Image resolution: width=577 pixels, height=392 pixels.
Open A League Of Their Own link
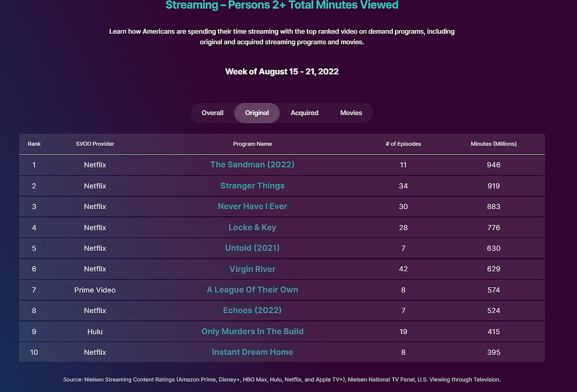pyautogui.click(x=252, y=290)
